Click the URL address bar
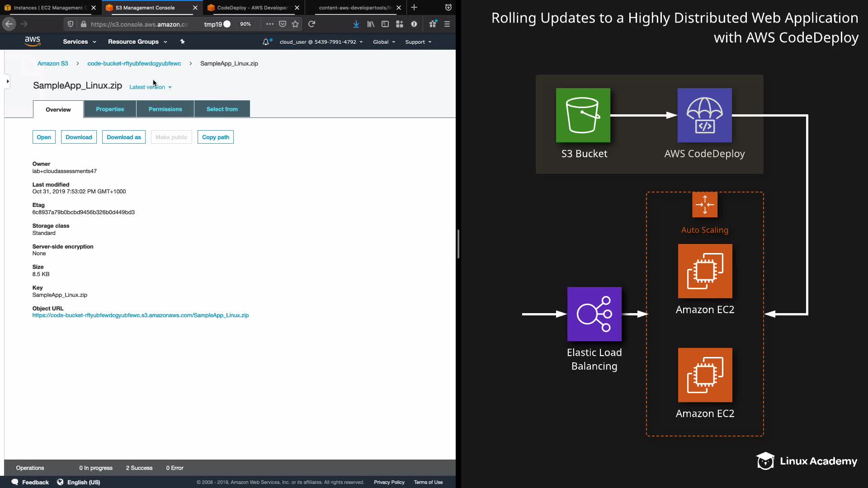Viewport: 868px width, 488px height. tap(139, 24)
